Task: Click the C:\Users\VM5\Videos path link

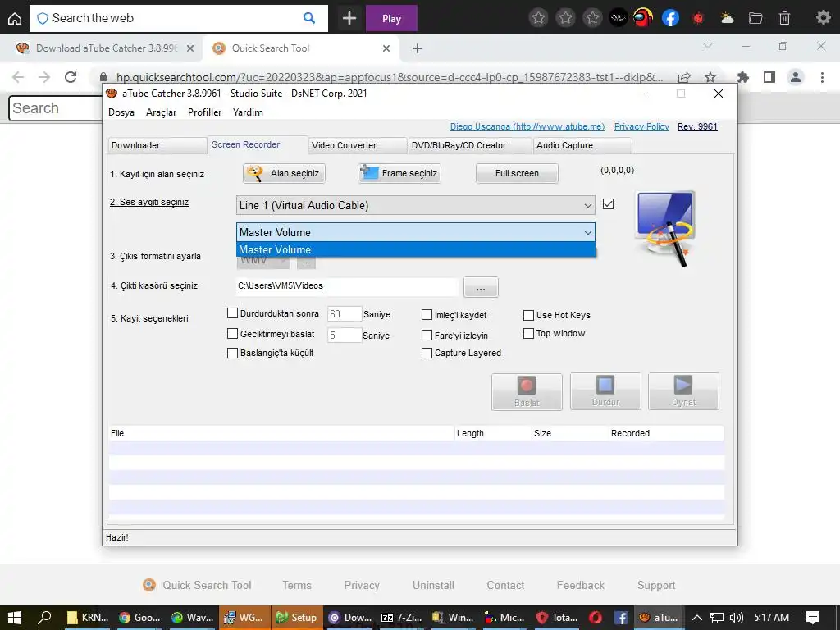Action: [281, 285]
